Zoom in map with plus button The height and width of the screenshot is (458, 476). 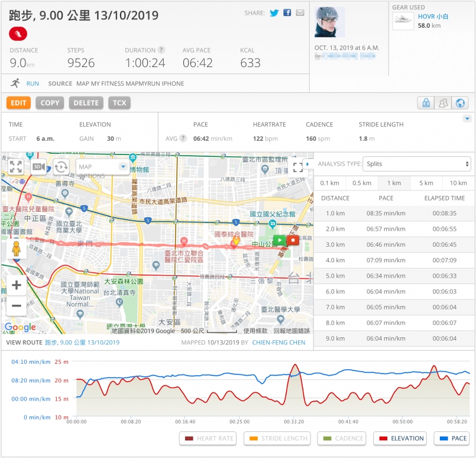17,285
